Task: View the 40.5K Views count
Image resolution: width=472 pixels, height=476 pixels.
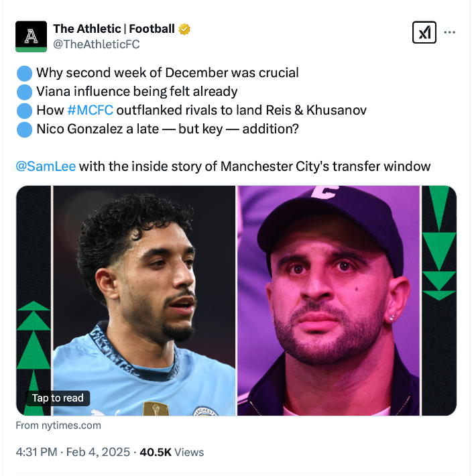Action: click(x=171, y=452)
